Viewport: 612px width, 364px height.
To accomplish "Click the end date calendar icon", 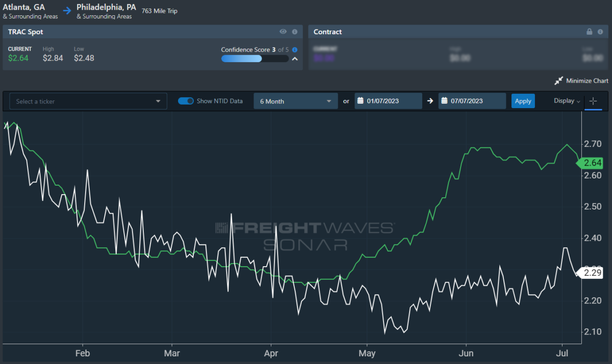I will pos(444,101).
